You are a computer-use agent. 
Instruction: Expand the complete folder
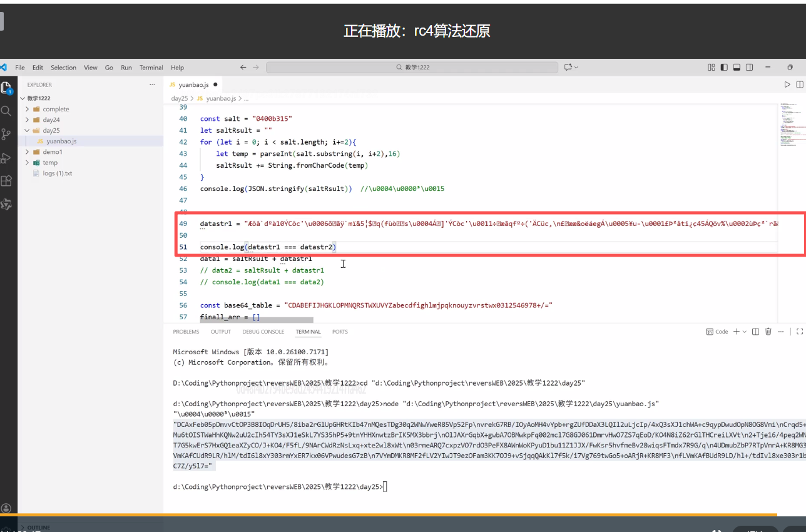pyautogui.click(x=91, y=109)
